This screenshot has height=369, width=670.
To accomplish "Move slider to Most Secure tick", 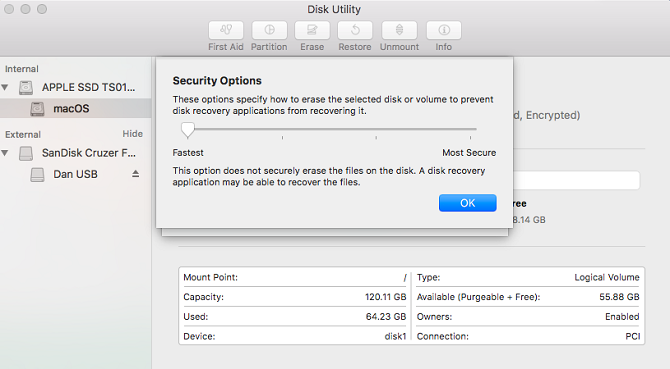I will coord(470,138).
